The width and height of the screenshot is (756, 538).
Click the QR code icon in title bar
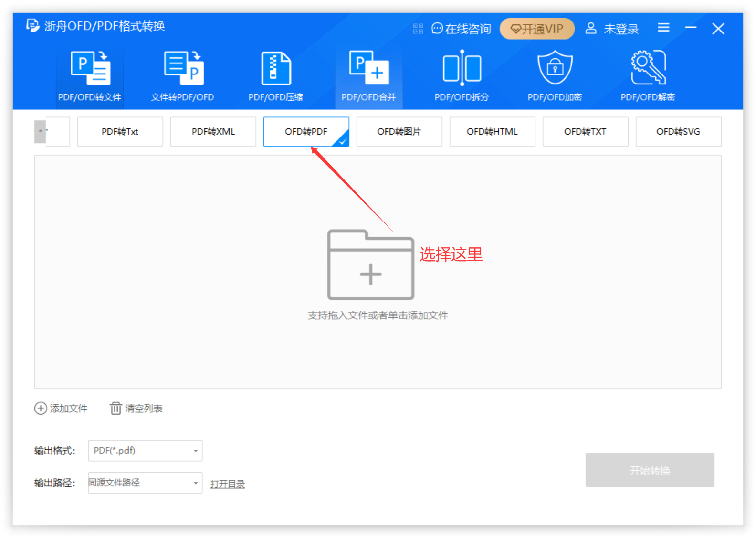(x=418, y=29)
